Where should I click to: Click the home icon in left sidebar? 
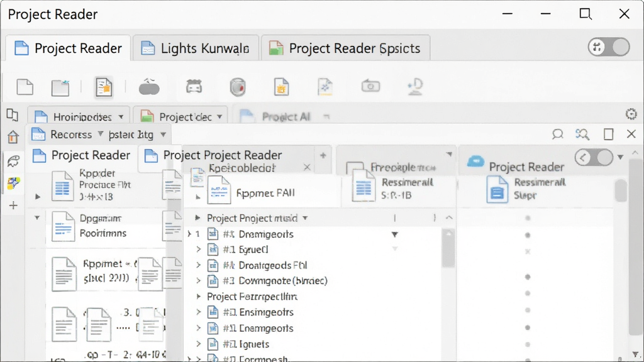tap(13, 136)
